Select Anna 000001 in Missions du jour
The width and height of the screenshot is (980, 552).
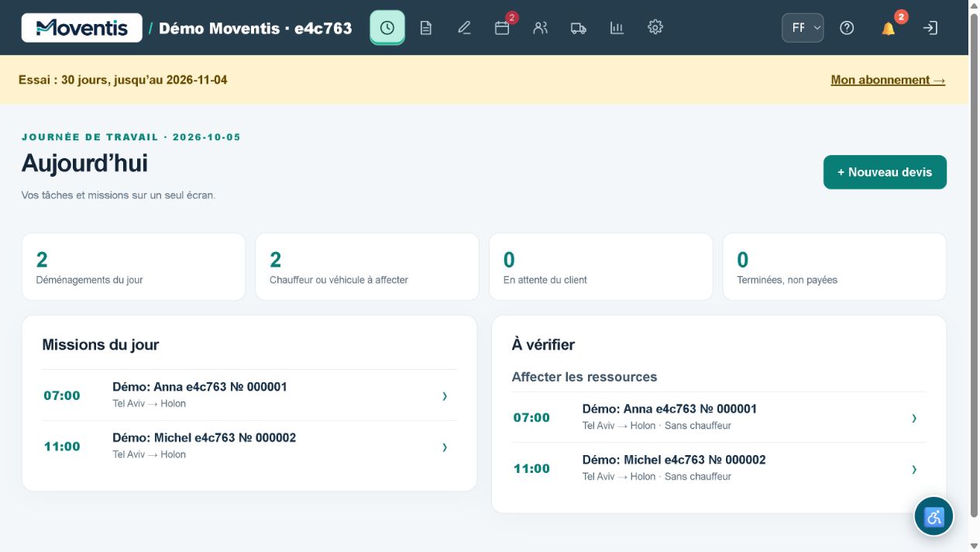249,395
